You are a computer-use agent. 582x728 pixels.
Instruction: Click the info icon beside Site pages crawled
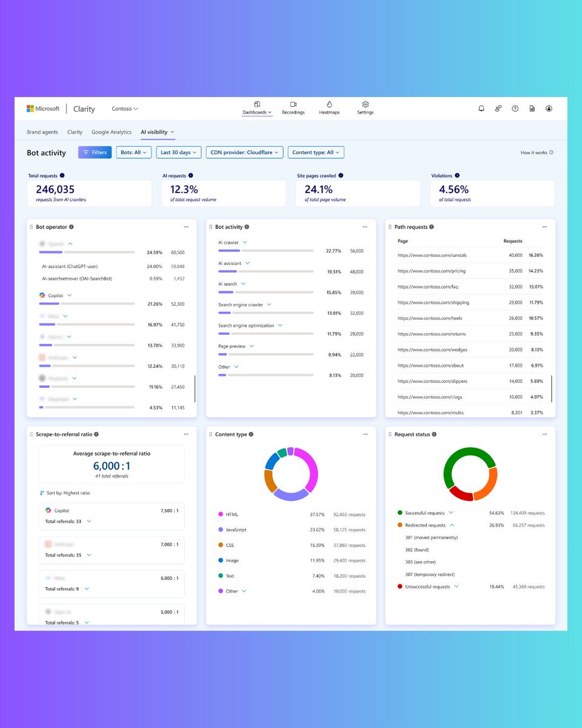341,175
